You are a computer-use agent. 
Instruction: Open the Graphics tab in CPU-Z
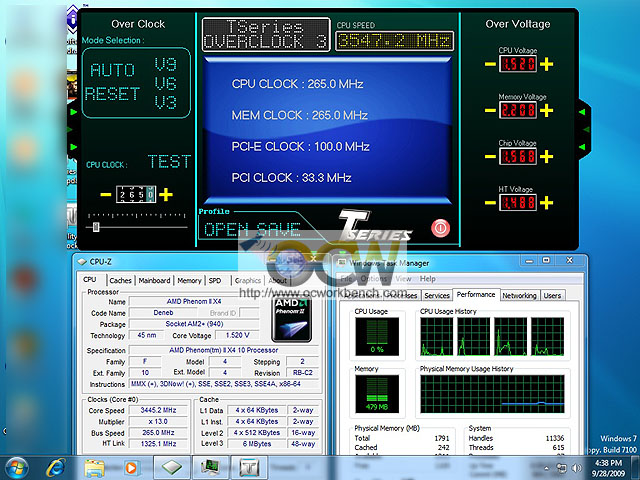248,280
